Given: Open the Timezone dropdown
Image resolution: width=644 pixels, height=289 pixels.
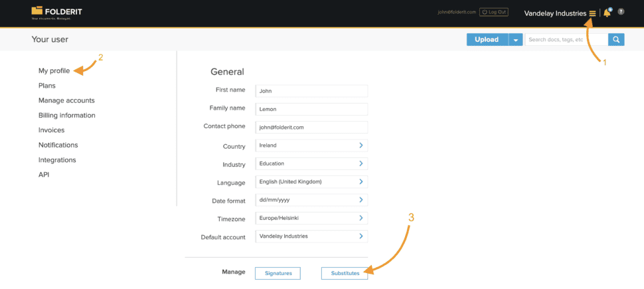Looking at the screenshot, I should pyautogui.click(x=311, y=218).
